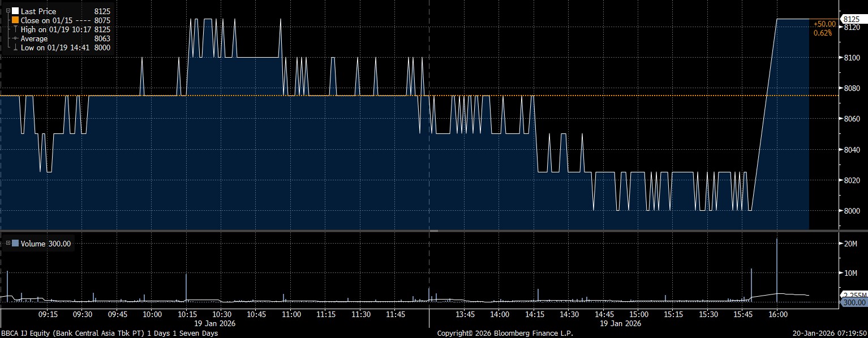The height and width of the screenshot is (338, 868).
Task: Expand the Volume legend tree
Action: tap(8, 244)
